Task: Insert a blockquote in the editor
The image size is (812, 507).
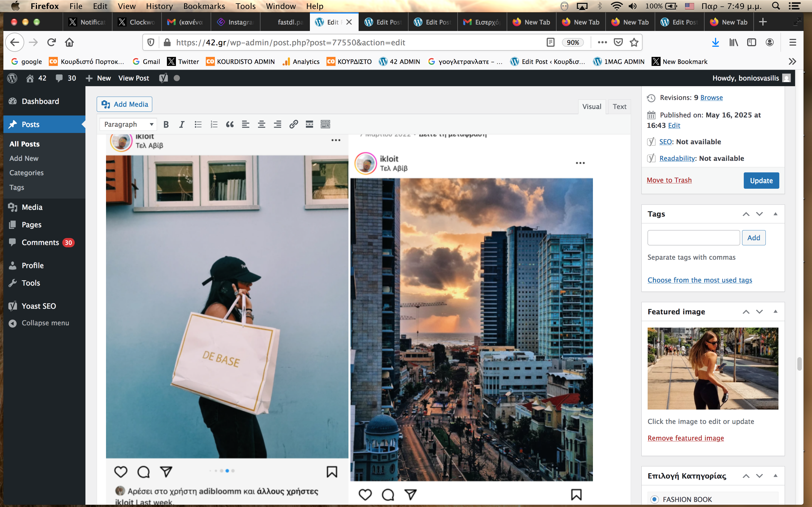Action: coord(230,124)
